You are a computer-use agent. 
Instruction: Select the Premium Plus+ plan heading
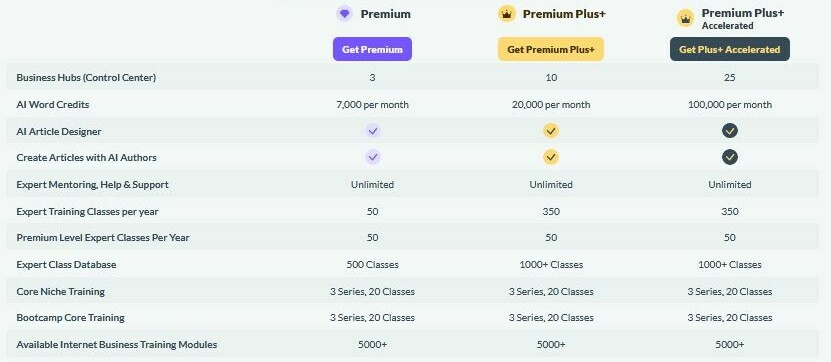pos(564,14)
